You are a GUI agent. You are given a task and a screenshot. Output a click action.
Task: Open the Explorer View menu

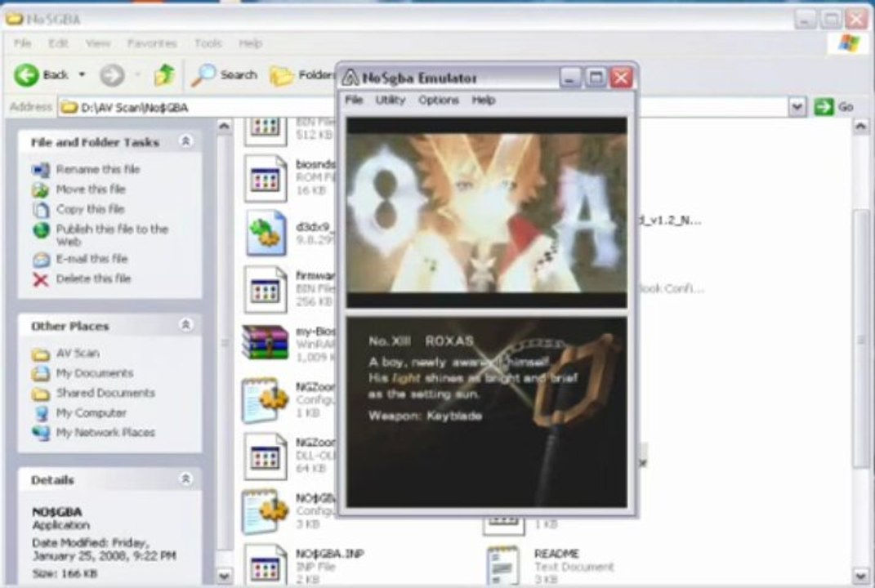pos(98,43)
